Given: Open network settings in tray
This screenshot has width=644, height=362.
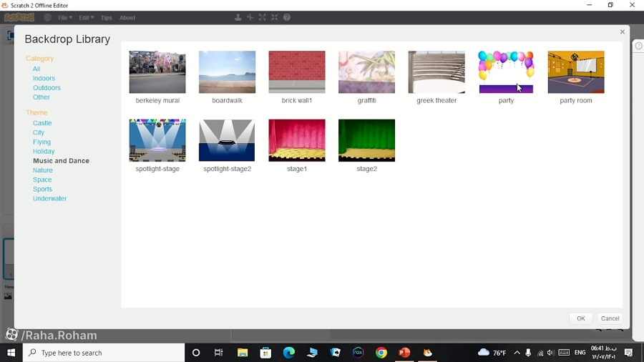Looking at the screenshot, I should click(x=540, y=353).
